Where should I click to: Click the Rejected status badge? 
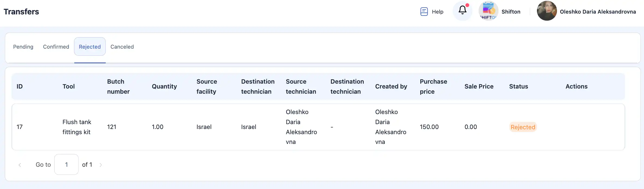[523, 127]
